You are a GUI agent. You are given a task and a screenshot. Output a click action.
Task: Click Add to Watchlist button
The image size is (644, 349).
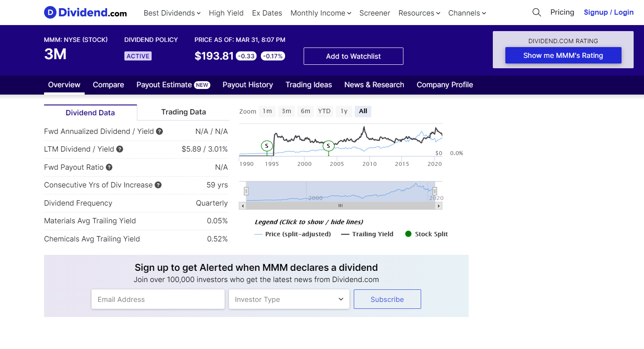353,56
